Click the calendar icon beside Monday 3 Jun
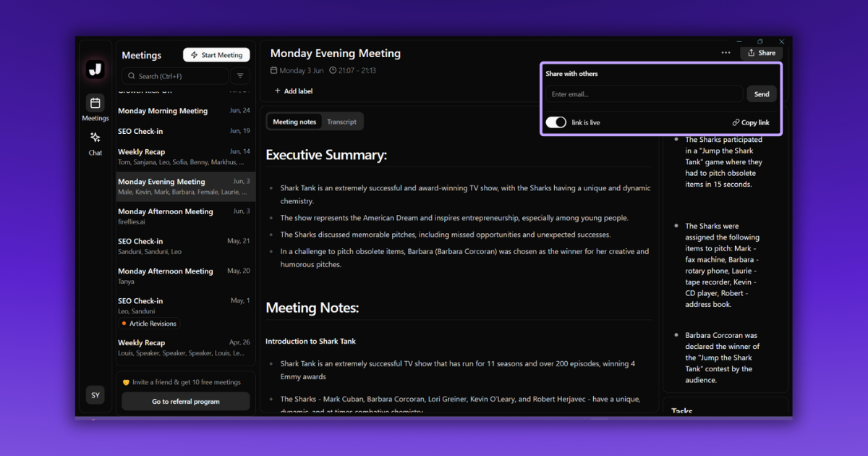The height and width of the screenshot is (456, 868). coord(273,70)
